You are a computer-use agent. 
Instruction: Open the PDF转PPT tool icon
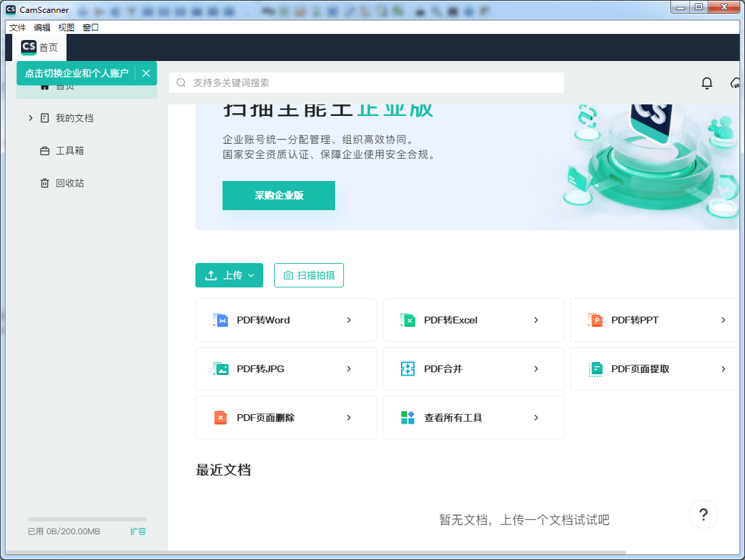pos(595,319)
